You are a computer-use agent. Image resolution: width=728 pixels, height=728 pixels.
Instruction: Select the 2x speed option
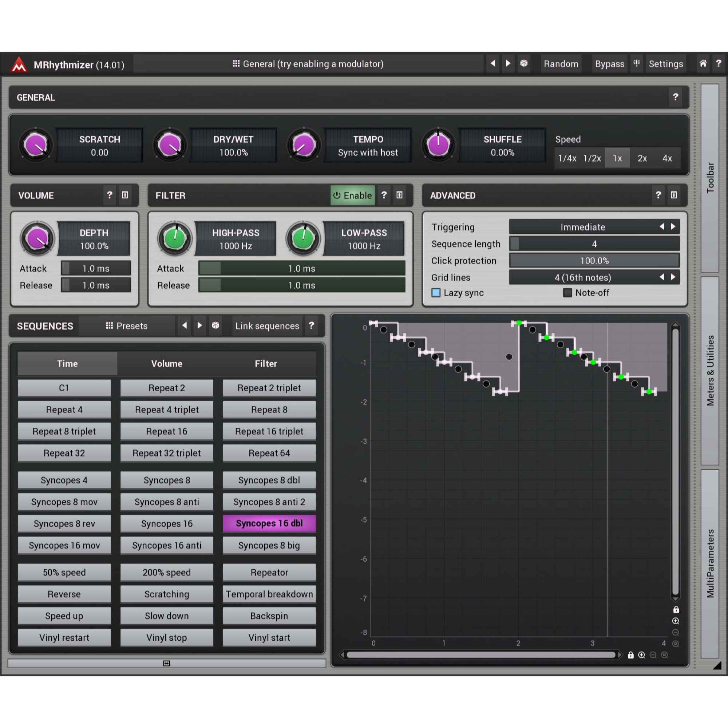[642, 158]
